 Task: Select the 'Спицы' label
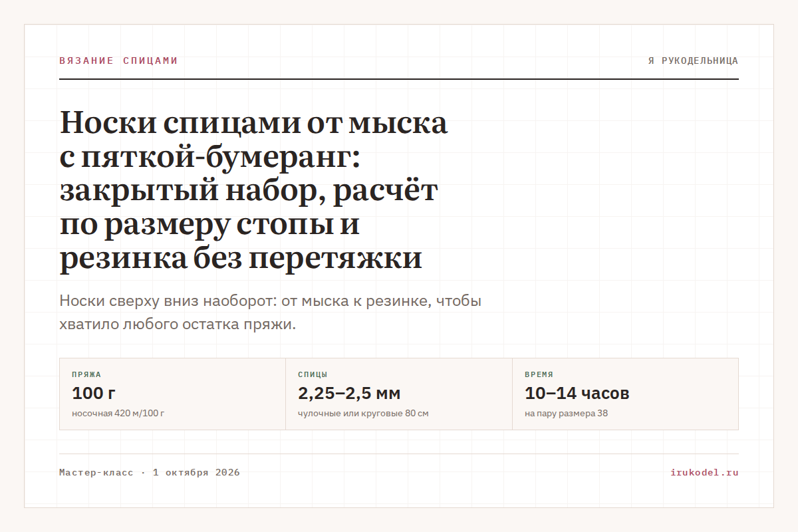coord(313,374)
